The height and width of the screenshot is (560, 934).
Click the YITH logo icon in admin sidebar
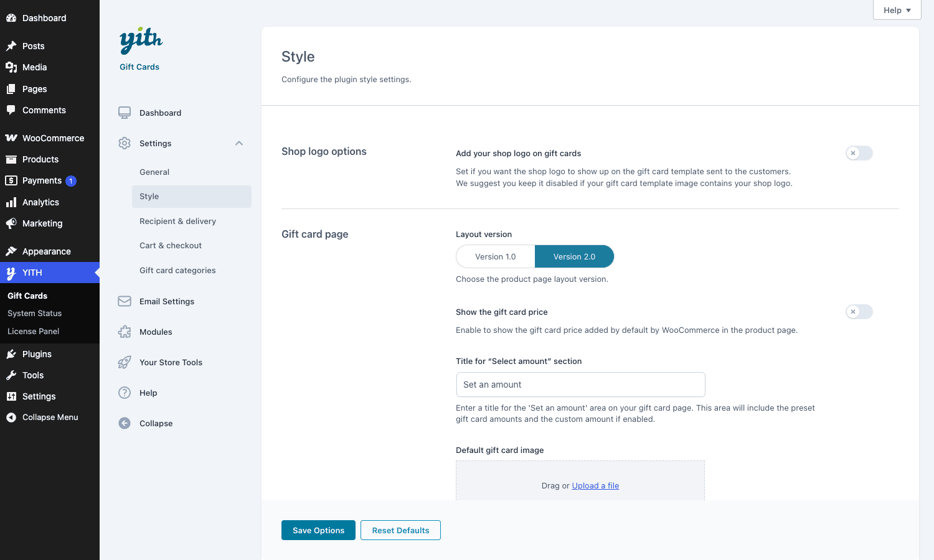click(x=11, y=273)
